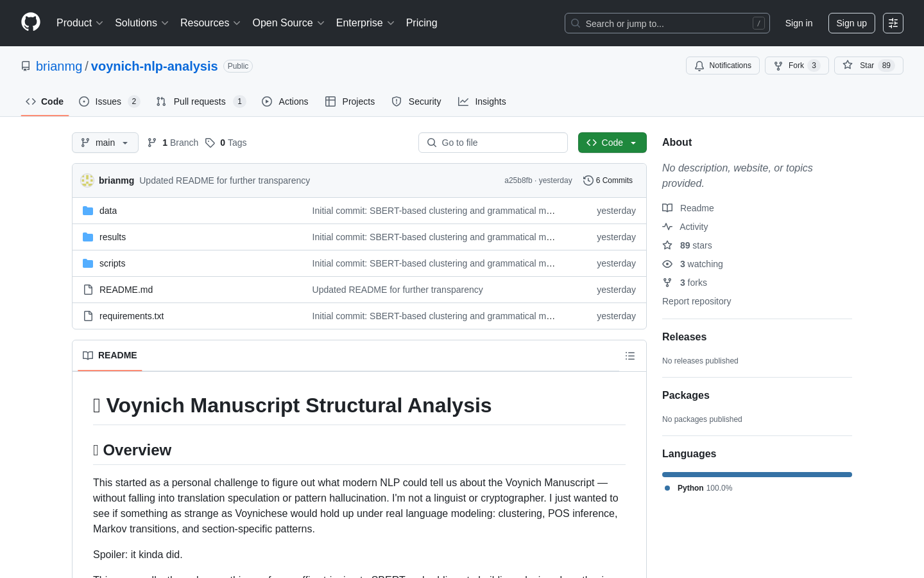Click the star icon beside 89 stars
The image size is (924, 578).
coord(667,245)
